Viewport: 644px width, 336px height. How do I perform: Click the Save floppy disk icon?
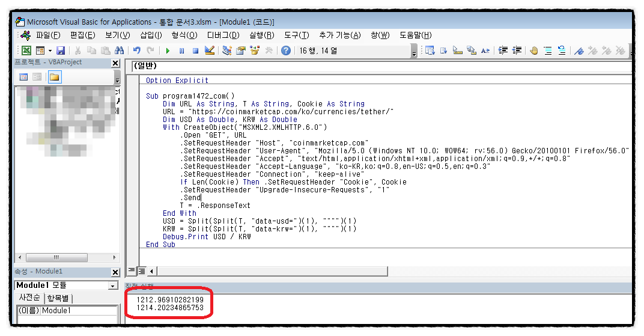(x=61, y=51)
